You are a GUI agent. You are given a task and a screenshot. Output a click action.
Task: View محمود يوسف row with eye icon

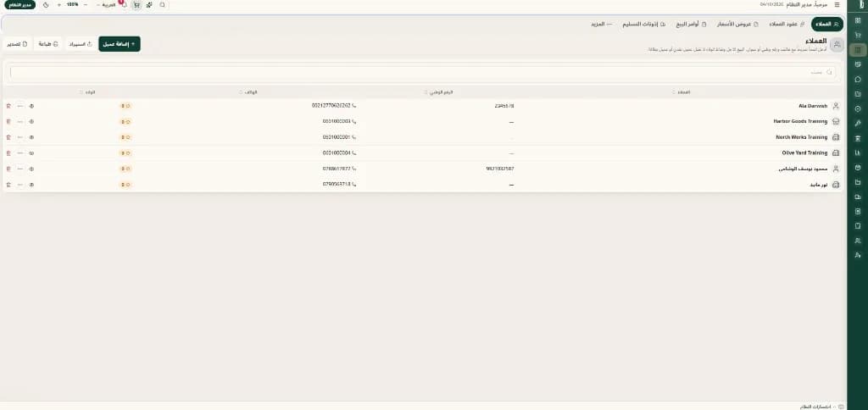coord(31,169)
